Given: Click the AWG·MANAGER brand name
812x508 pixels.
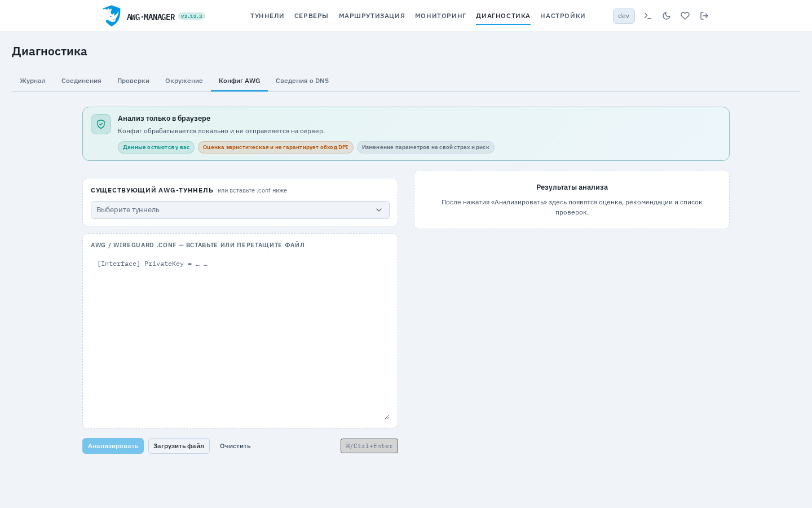Looking at the screenshot, I should click(151, 17).
